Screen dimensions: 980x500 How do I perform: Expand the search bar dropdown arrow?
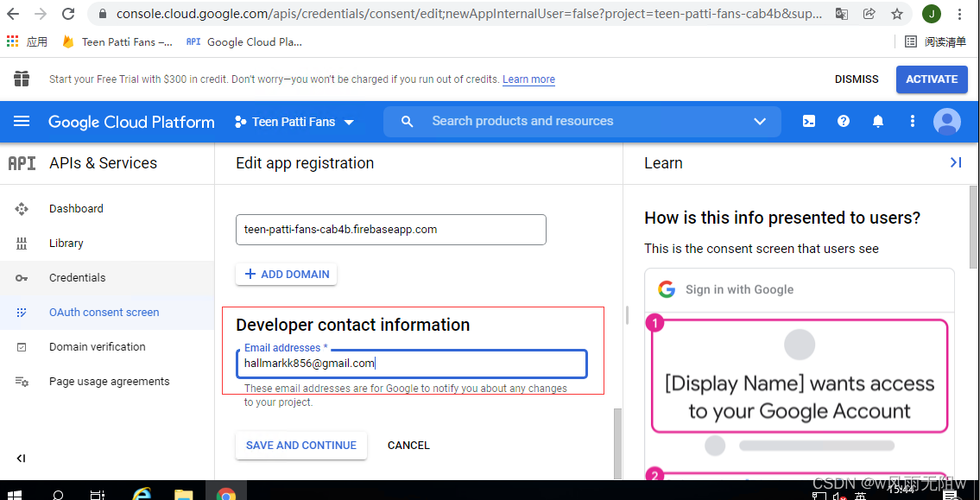[760, 122]
